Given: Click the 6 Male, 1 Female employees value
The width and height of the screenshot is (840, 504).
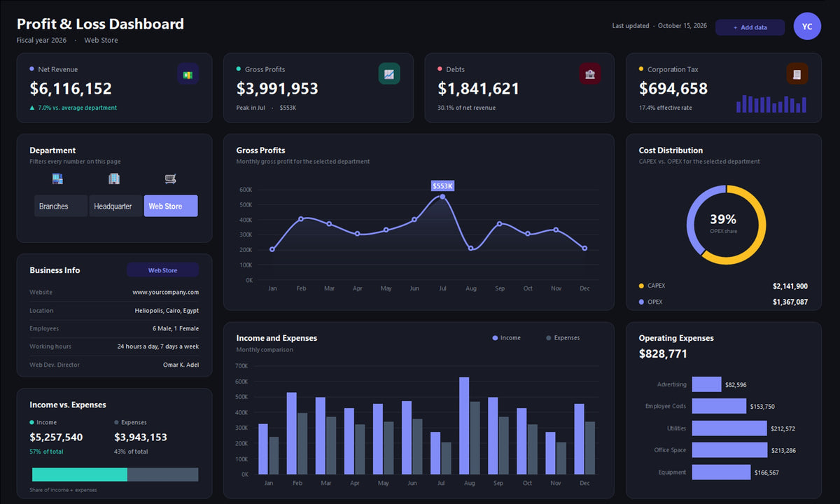Looking at the screenshot, I should pos(176,328).
